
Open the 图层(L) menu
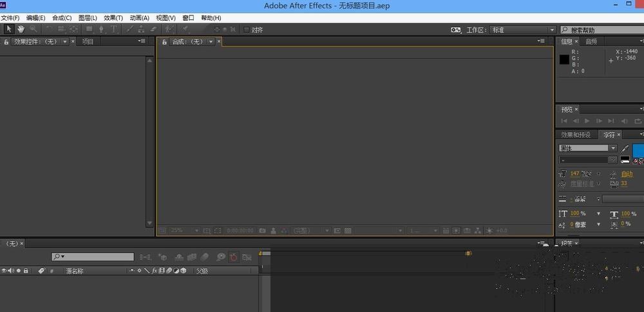click(88, 18)
